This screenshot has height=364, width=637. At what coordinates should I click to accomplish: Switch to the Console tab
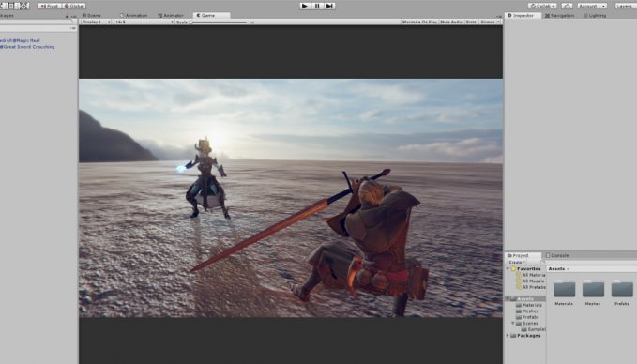pyautogui.click(x=557, y=255)
